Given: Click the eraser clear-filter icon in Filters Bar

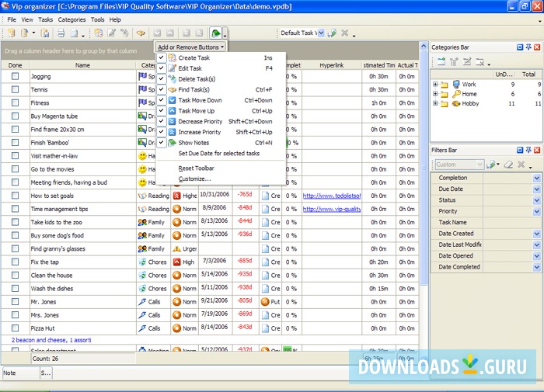Looking at the screenshot, I should pos(508,165).
